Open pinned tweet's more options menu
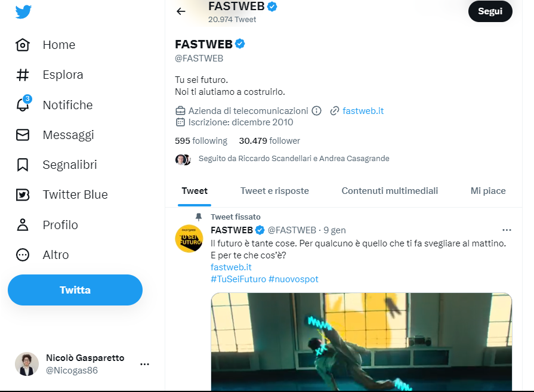The height and width of the screenshot is (392, 534). point(507,230)
